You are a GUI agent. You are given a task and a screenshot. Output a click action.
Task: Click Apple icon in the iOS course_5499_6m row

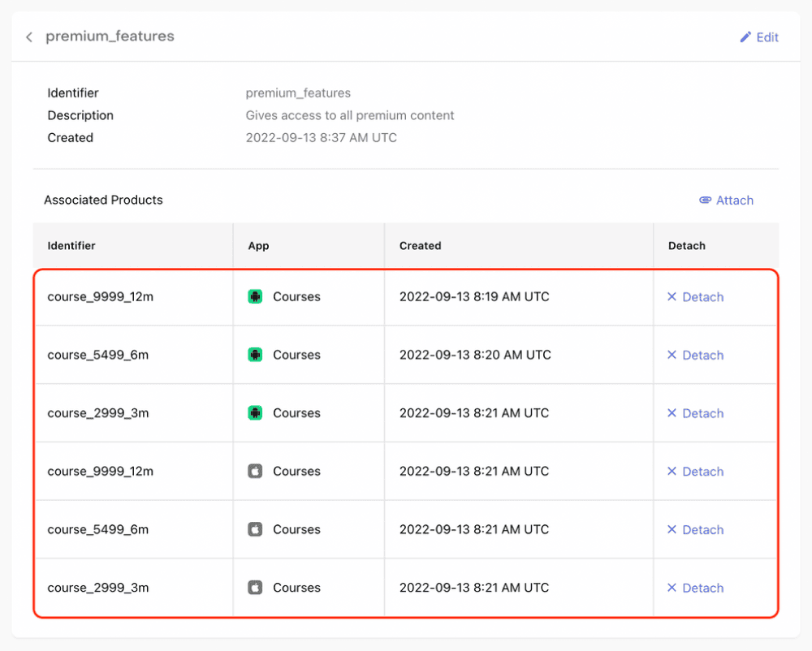coord(255,529)
